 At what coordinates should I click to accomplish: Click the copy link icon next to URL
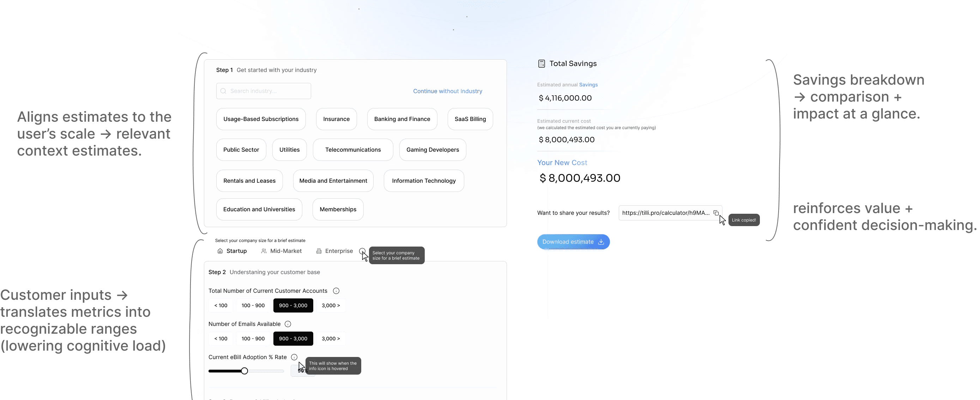[x=716, y=213]
